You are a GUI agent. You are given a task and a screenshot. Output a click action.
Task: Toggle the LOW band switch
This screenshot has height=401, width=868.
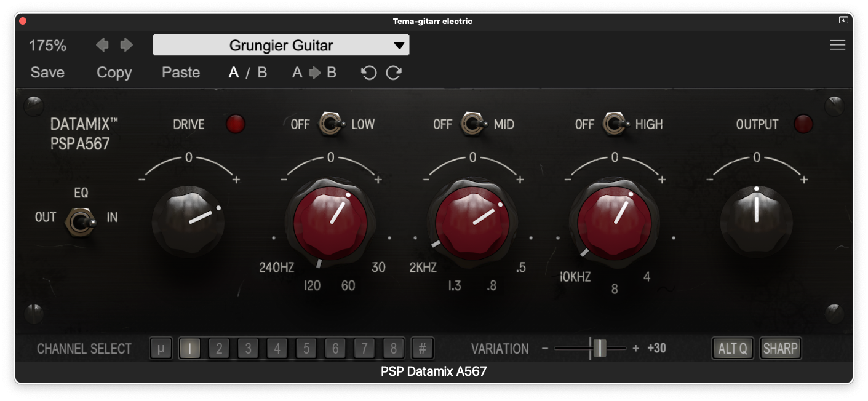click(x=332, y=124)
